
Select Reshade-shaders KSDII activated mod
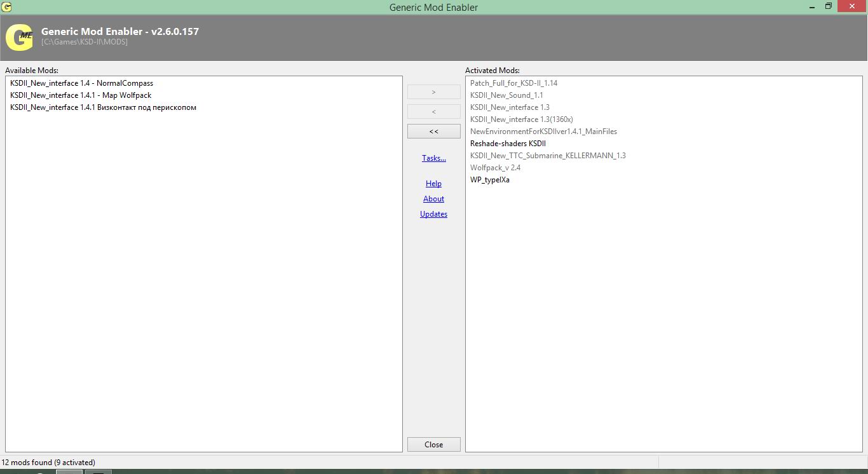(x=508, y=144)
